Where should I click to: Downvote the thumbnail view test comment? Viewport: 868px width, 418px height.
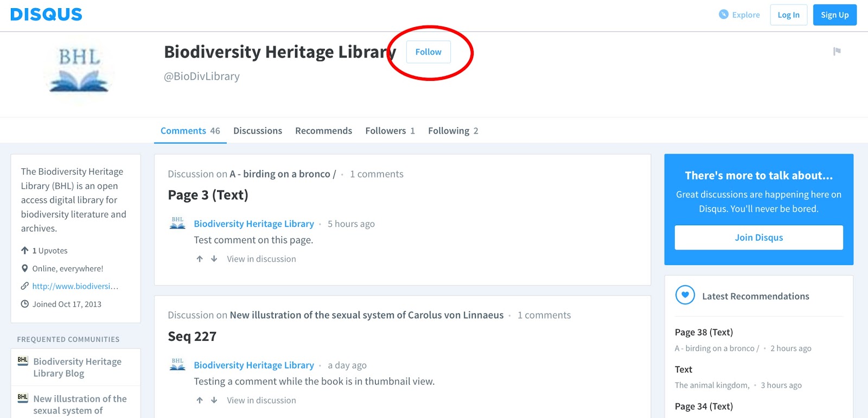click(214, 400)
